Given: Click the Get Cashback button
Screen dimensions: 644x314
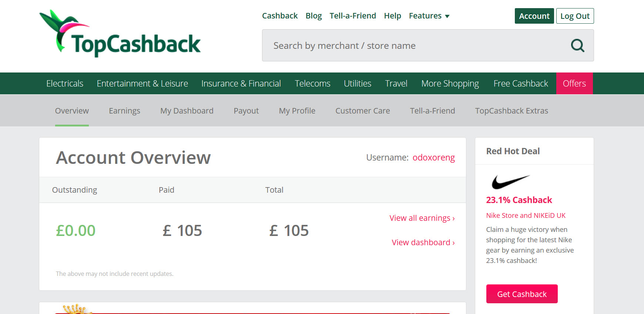Looking at the screenshot, I should pyautogui.click(x=522, y=294).
